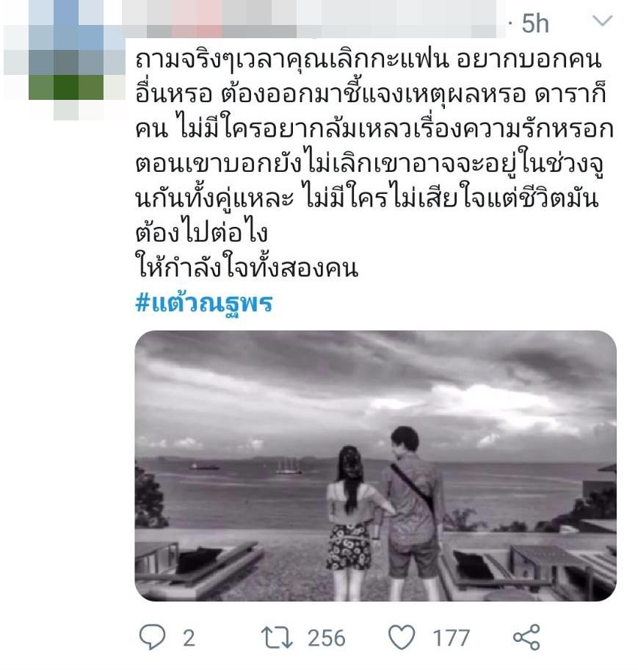The height and width of the screenshot is (672, 638).
Task: Click the retweet count 256
Action: pos(327,638)
